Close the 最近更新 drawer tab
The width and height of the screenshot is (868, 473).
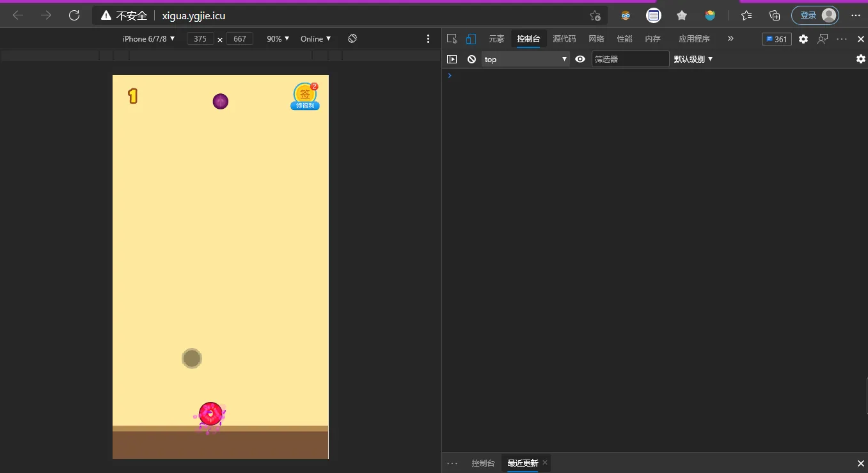click(545, 462)
